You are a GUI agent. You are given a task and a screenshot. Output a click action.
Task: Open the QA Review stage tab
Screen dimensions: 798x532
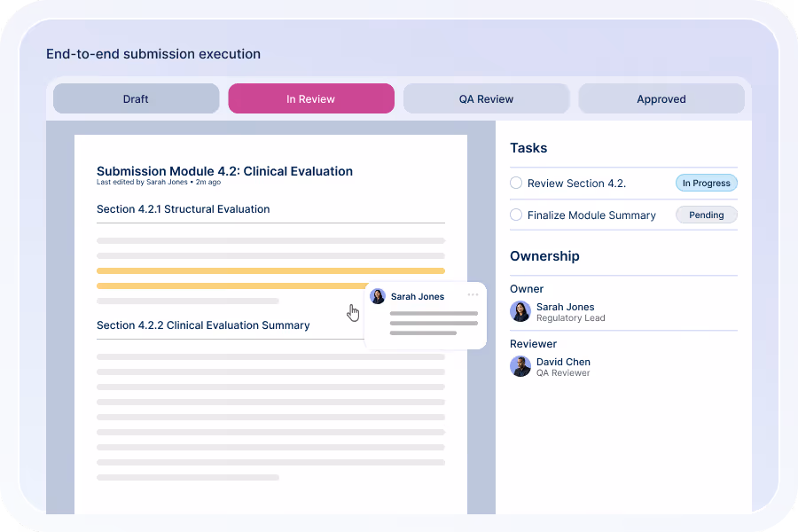[x=486, y=98]
